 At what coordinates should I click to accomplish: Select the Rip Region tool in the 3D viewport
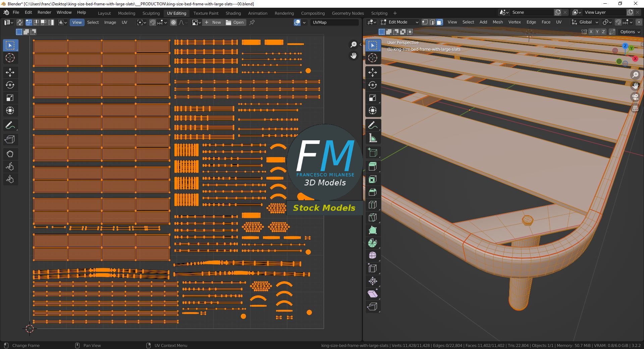point(373,307)
